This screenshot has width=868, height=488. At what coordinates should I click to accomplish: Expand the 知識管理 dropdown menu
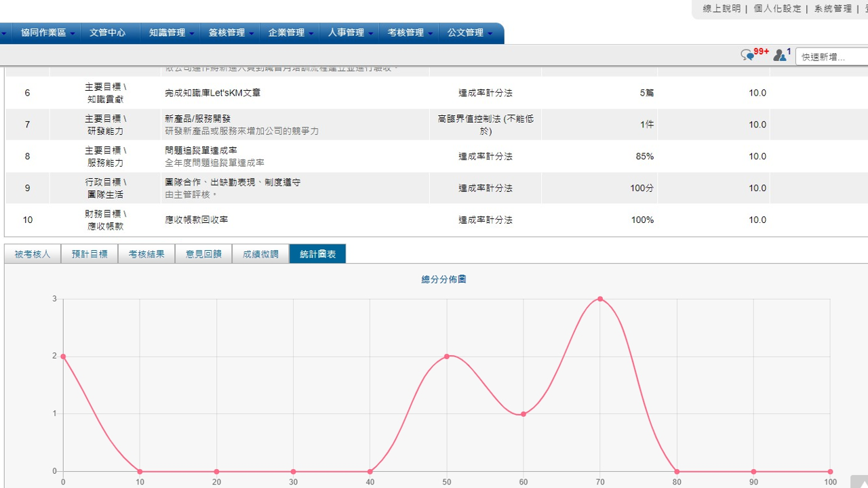tap(171, 33)
